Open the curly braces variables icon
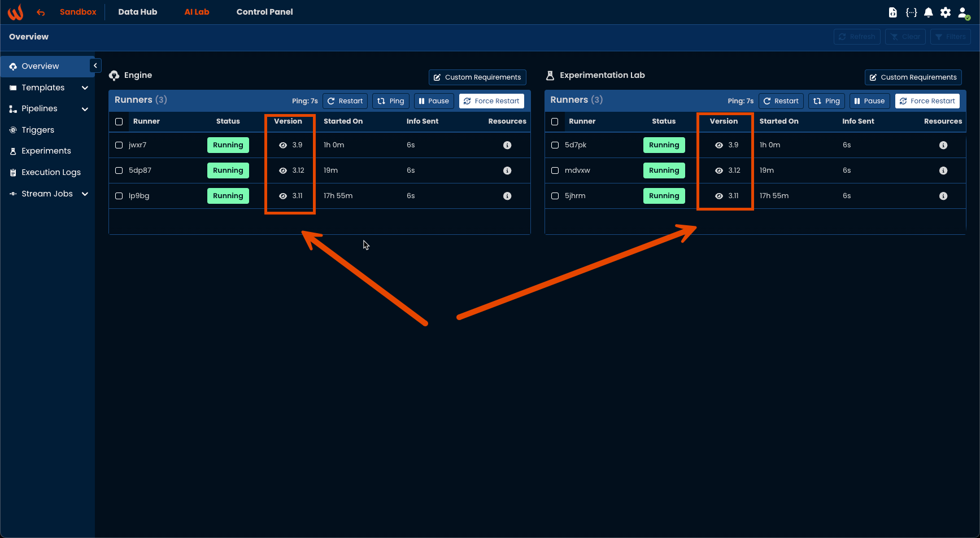This screenshot has width=980, height=538. click(911, 12)
